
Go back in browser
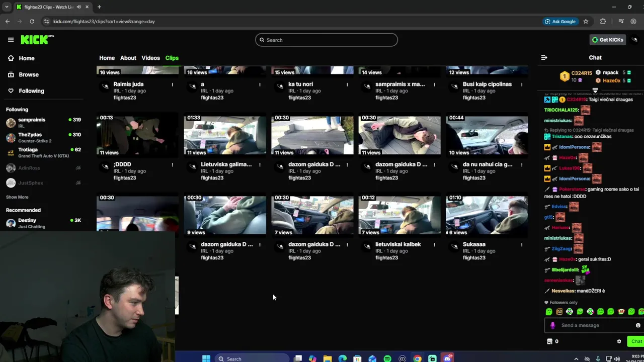(x=8, y=22)
